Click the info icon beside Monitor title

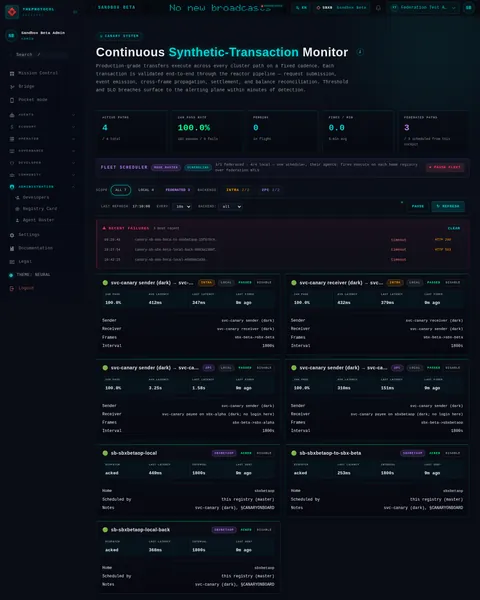tap(360, 52)
